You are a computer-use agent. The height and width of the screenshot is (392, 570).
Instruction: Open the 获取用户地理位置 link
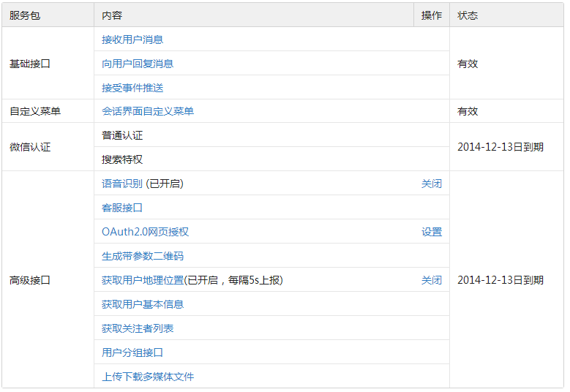pyautogui.click(x=143, y=280)
